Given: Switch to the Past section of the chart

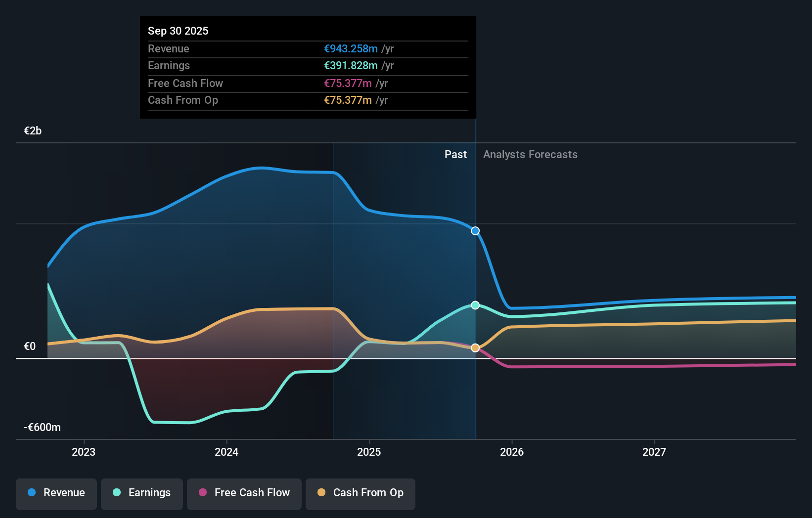Looking at the screenshot, I should click(x=455, y=154).
